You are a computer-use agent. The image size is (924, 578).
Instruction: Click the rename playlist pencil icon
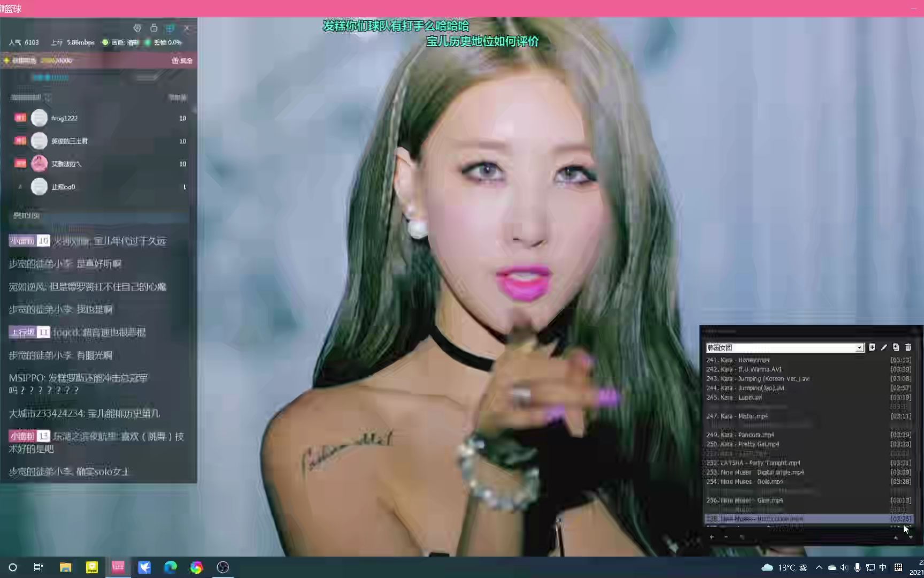(884, 347)
